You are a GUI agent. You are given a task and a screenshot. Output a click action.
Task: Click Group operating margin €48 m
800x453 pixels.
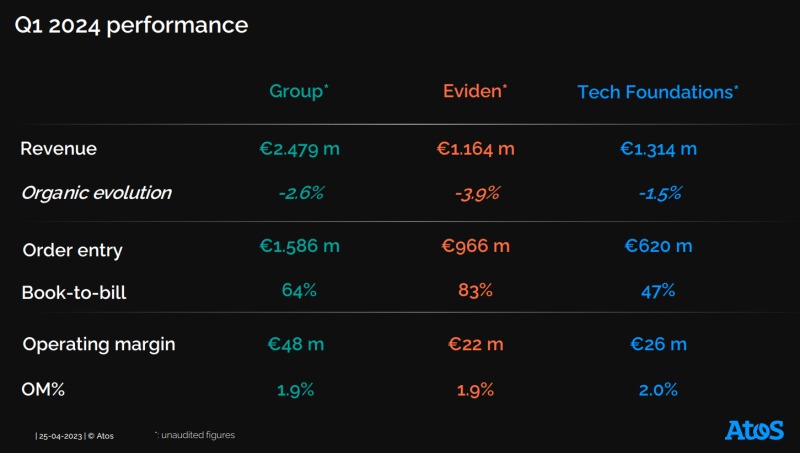coord(296,344)
